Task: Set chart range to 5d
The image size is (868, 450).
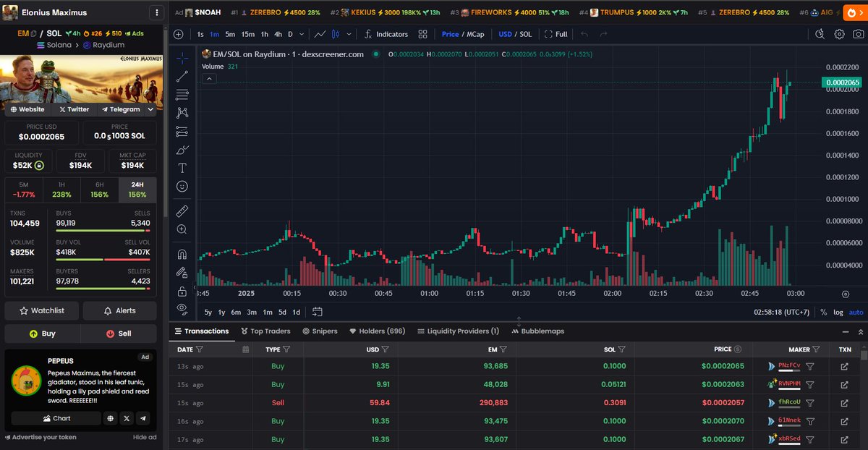Action: pos(282,312)
